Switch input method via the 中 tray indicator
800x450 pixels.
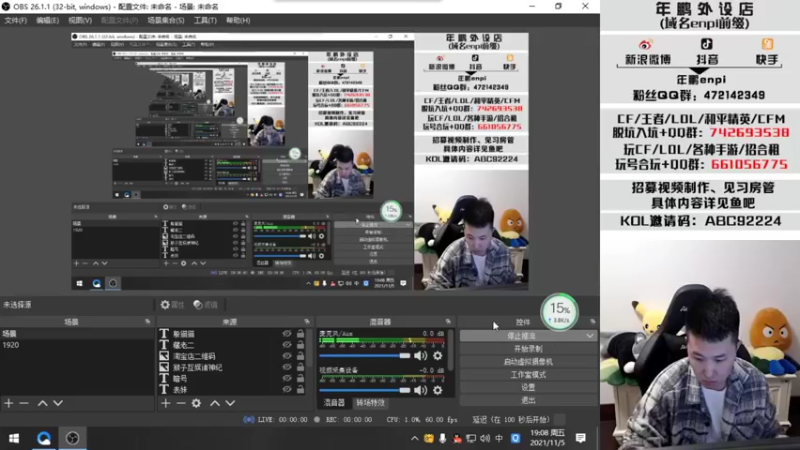(499, 438)
